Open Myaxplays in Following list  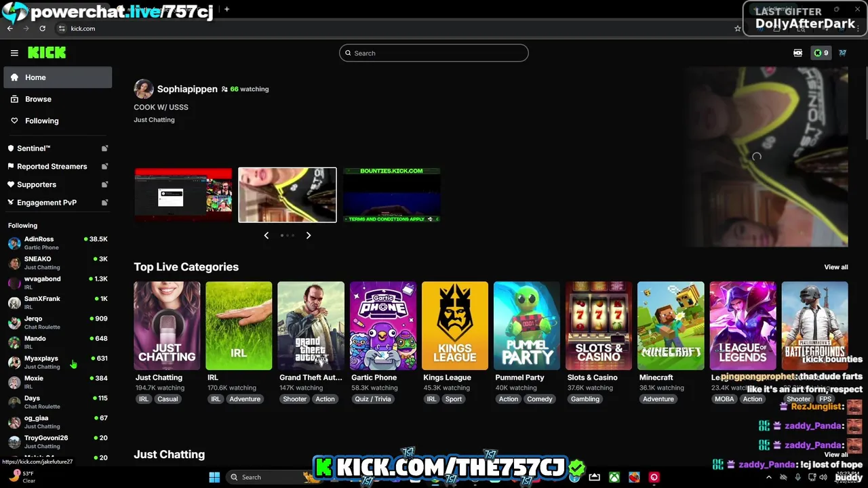[x=58, y=362]
